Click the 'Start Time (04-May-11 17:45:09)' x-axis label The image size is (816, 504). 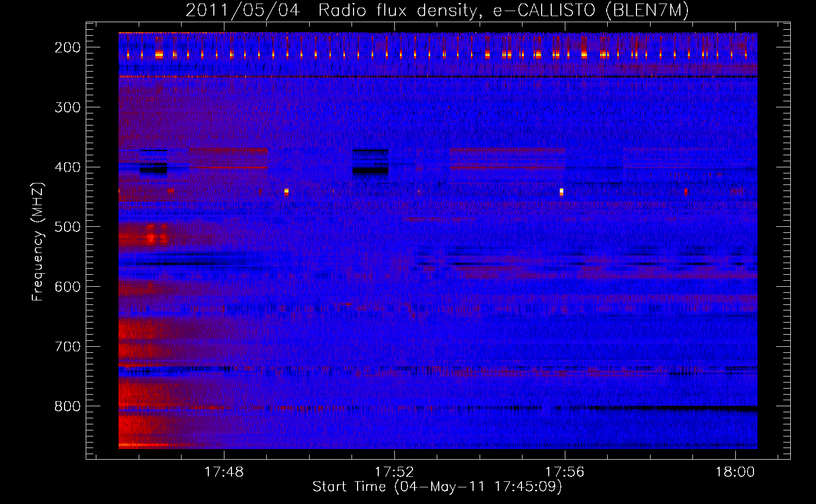[437, 487]
